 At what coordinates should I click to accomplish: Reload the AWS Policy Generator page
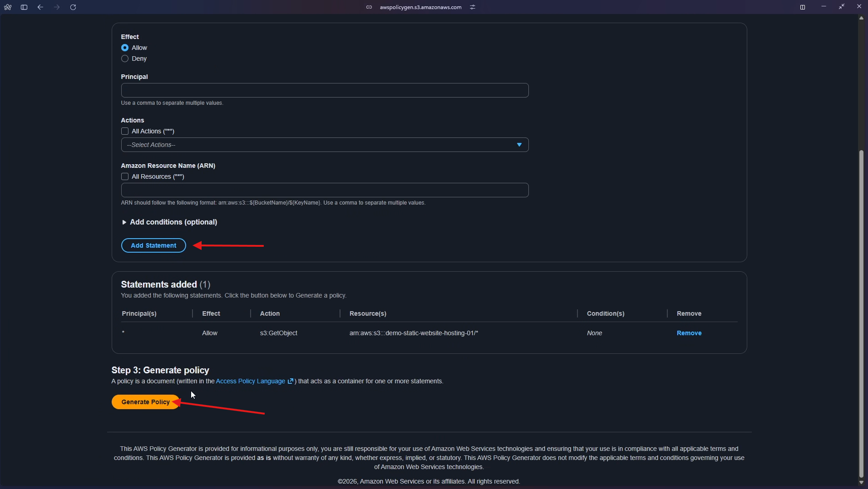(73, 7)
